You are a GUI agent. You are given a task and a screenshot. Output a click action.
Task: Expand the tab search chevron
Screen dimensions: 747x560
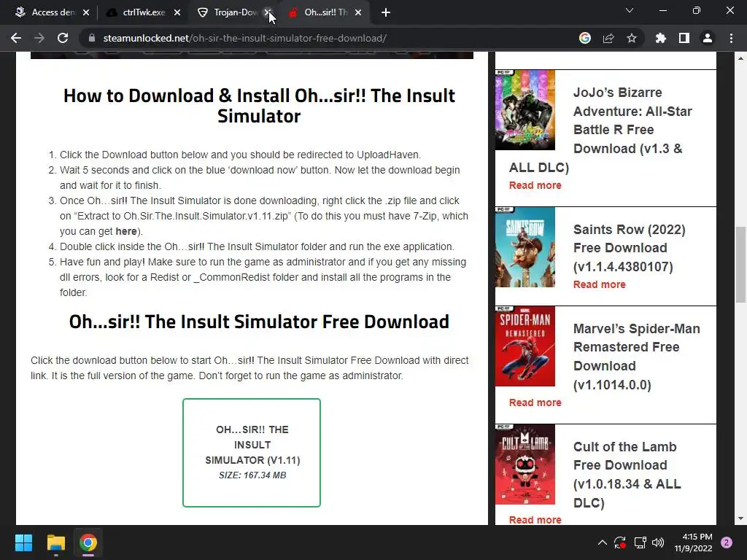tap(630, 10)
